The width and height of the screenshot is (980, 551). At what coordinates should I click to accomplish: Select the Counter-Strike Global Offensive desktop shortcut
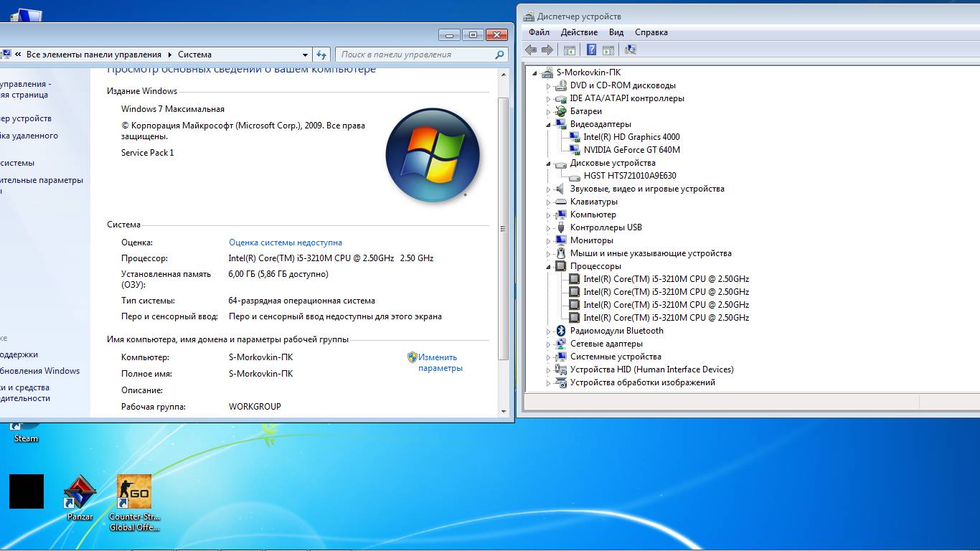[x=134, y=502]
